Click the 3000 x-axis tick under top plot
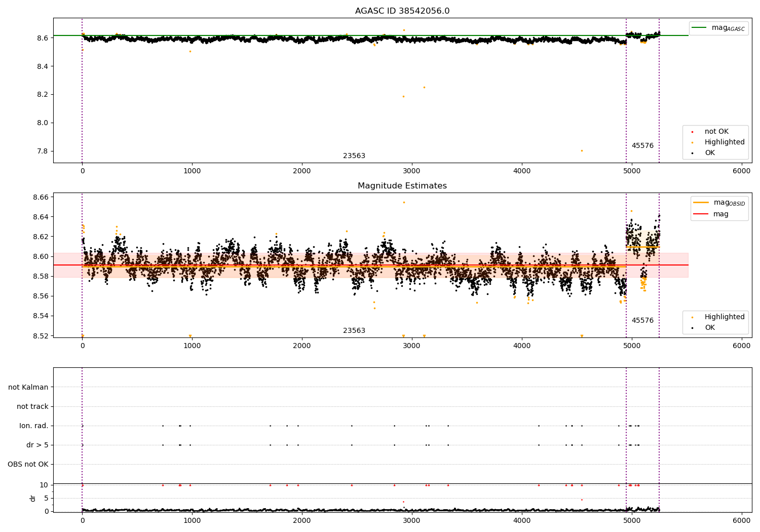Image resolution: width=760 pixels, height=532 pixels. 412,171
